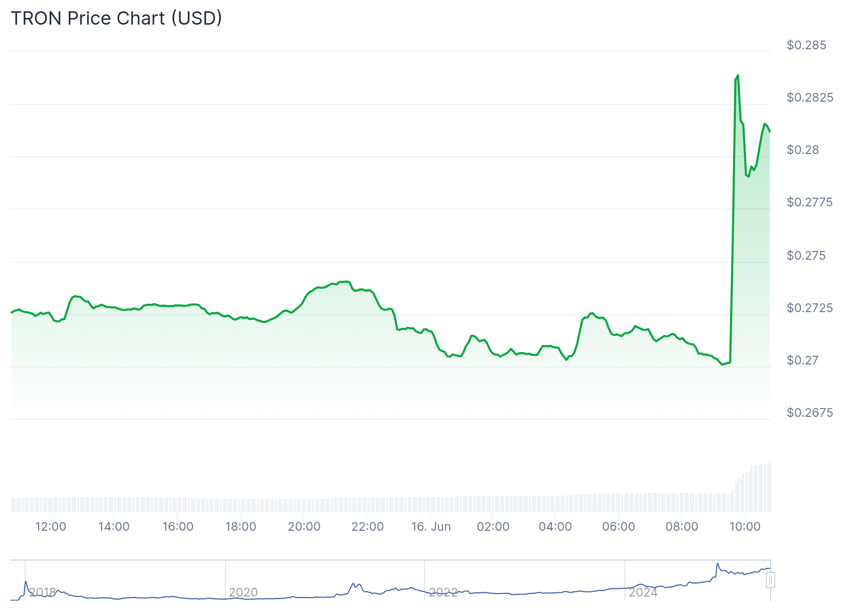Viewport: 844px width, 616px height.
Task: Click the $0.2675 price axis label
Action: (x=810, y=413)
